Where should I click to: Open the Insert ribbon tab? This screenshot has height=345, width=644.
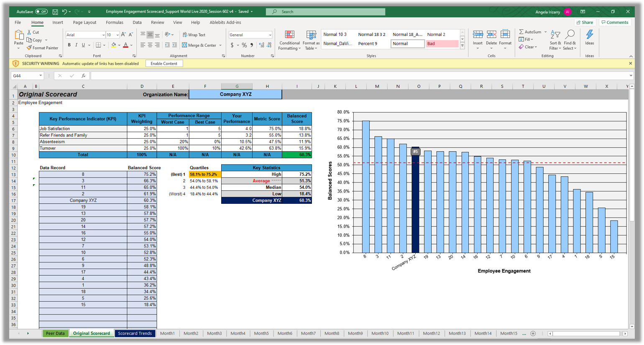pos(58,23)
